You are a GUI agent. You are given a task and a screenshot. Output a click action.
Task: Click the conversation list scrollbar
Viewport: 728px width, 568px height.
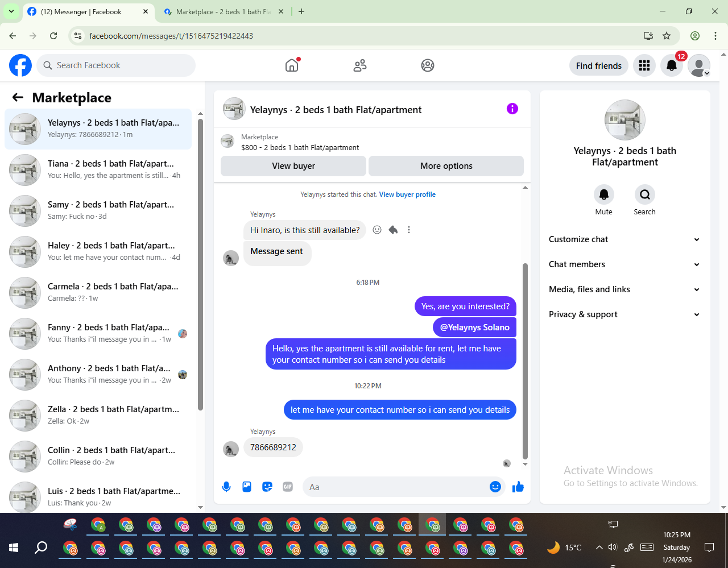[200, 264]
